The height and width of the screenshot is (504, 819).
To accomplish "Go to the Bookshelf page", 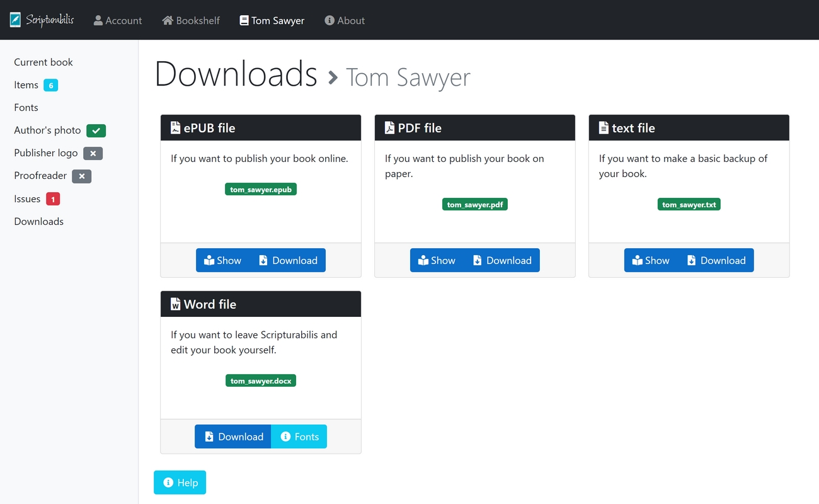I will 191,20.
